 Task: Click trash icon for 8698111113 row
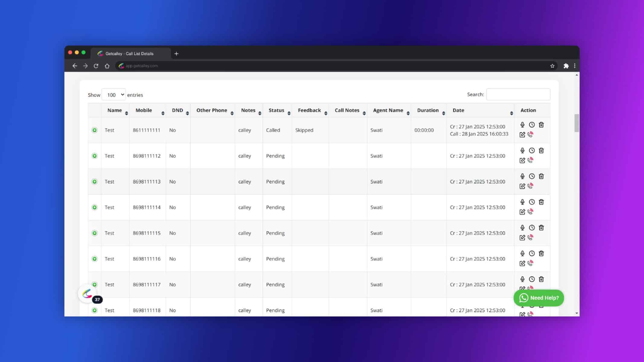pos(541,176)
